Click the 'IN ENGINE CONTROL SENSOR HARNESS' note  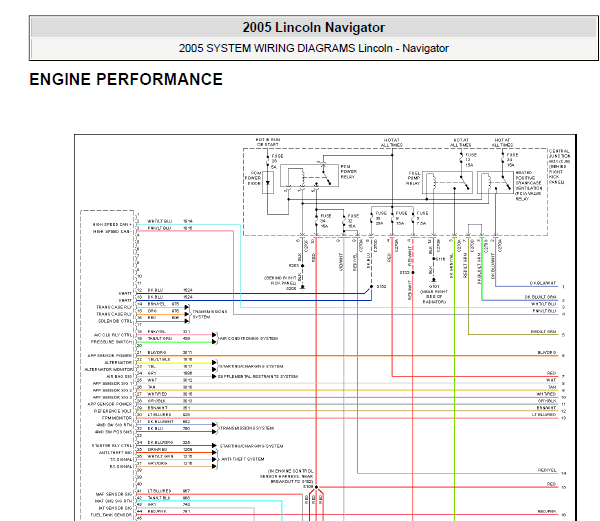(287, 476)
